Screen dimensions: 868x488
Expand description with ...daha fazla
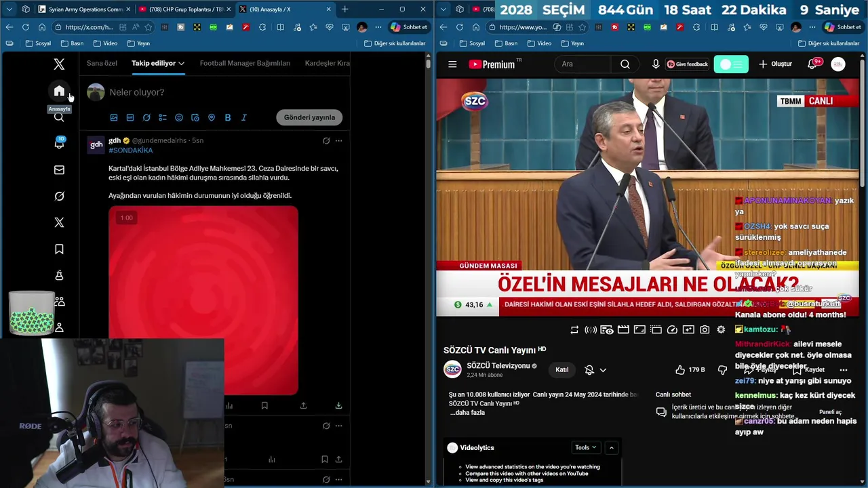(x=467, y=413)
